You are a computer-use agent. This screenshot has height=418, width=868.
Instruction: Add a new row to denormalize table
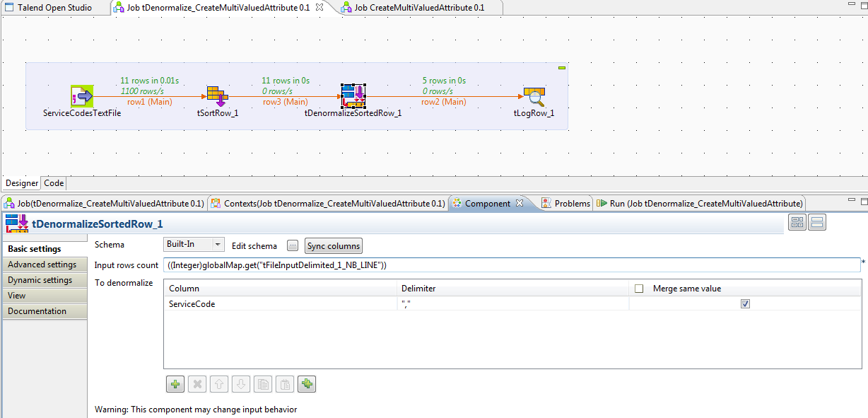coord(175,383)
